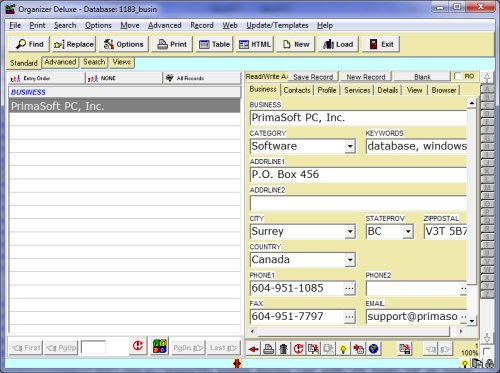This screenshot has width=500, height=373.
Task: Click the up arrow above the alphabet index
Action: coord(487,78)
